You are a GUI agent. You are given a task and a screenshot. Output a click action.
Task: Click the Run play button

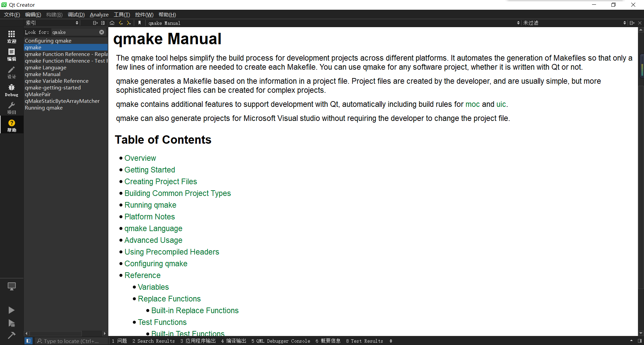point(12,310)
